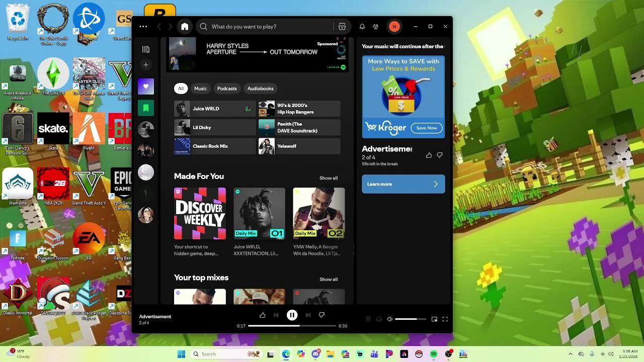Screen dimensions: 644x362
Task: Open the Browse icon in the search bar
Action: point(342,27)
